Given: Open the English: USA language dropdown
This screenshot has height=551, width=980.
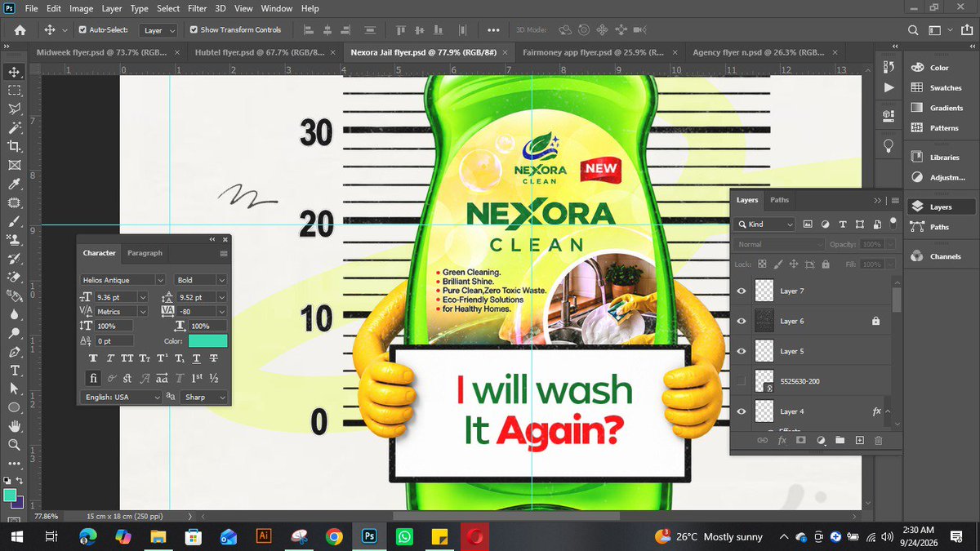Looking at the screenshot, I should pyautogui.click(x=121, y=397).
